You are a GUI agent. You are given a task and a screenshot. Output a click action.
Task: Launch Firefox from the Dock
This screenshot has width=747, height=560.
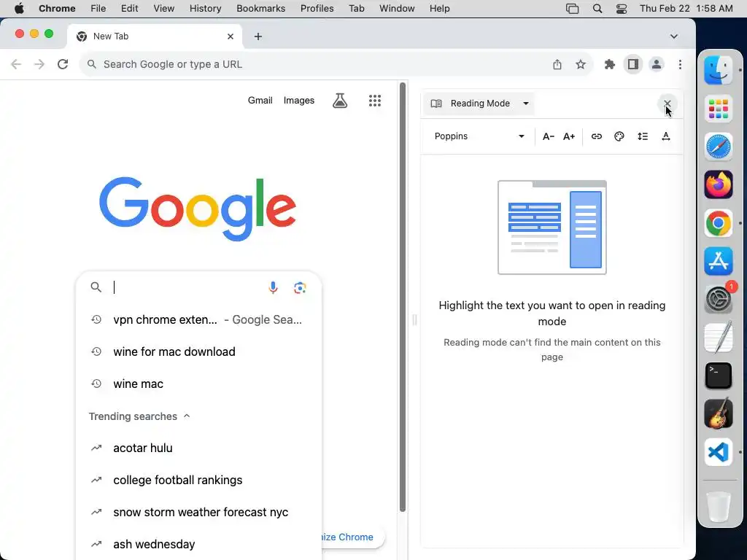click(719, 184)
